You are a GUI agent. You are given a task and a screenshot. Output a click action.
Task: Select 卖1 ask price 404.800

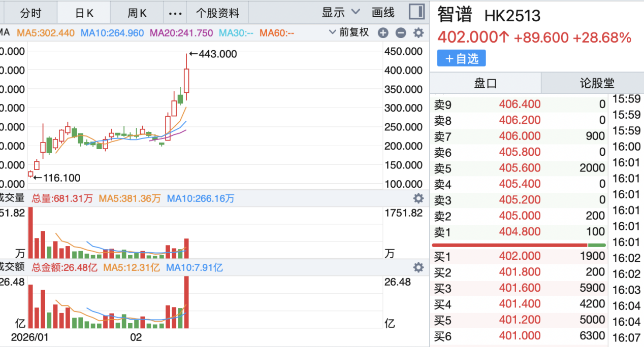[x=520, y=232]
